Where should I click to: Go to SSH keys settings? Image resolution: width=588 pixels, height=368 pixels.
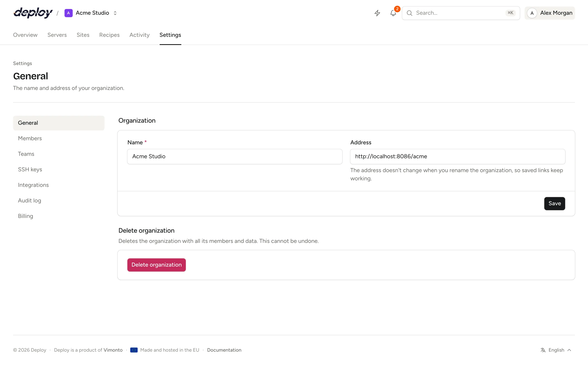(x=59, y=170)
